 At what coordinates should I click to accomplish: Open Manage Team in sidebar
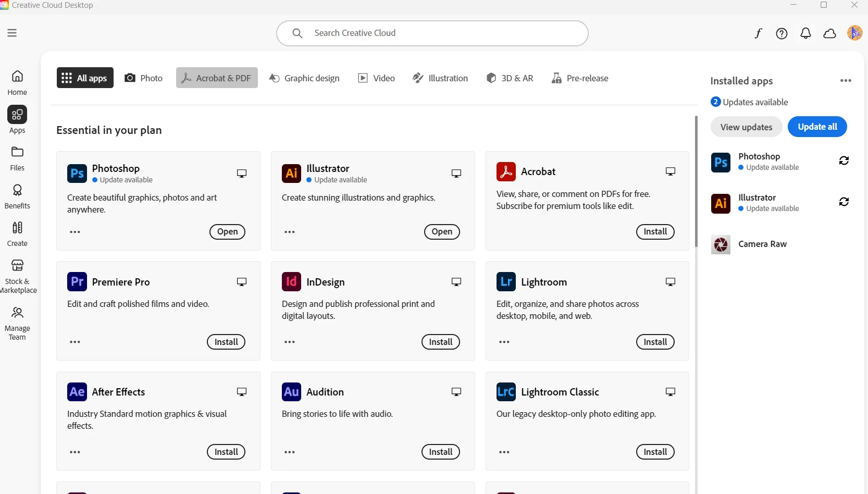[x=17, y=324]
